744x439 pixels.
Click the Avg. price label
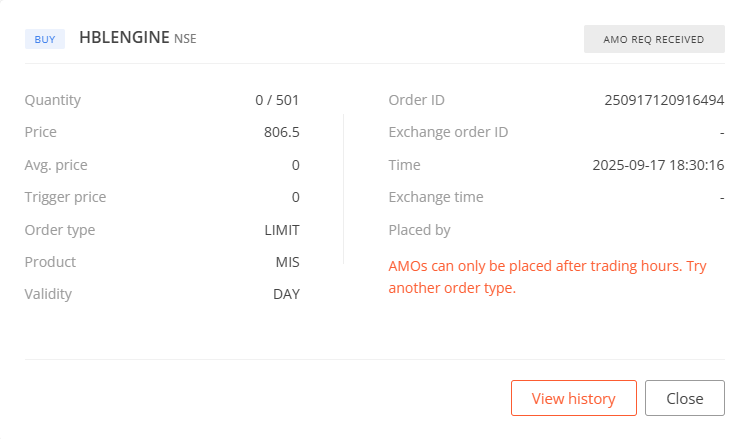56,165
